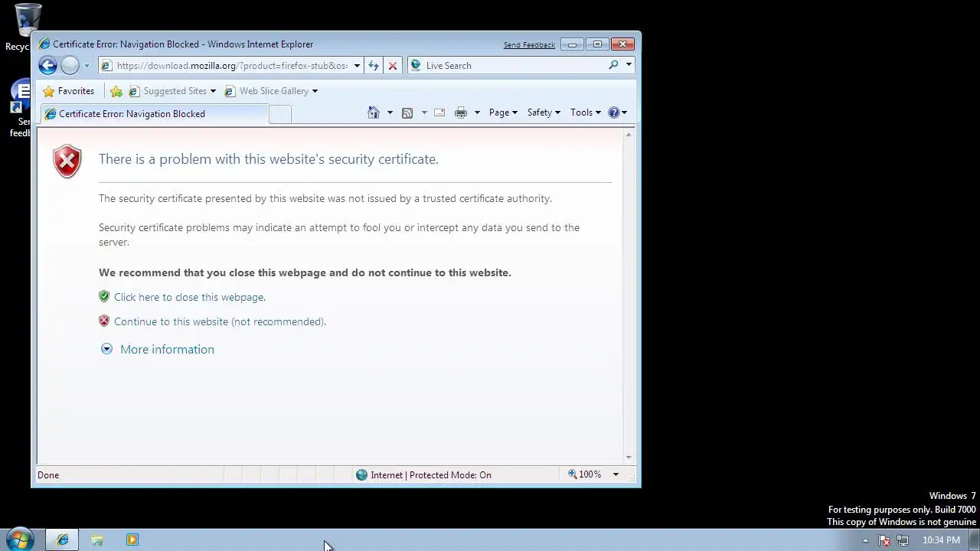This screenshot has width=980, height=551.
Task: Click the Read Mail envelope icon
Action: point(439,112)
